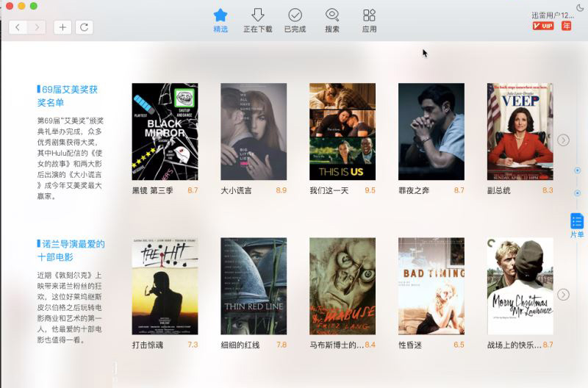This screenshot has width=588, height=388.
Task: Open the 精选 featured tab star icon
Action: (220, 15)
